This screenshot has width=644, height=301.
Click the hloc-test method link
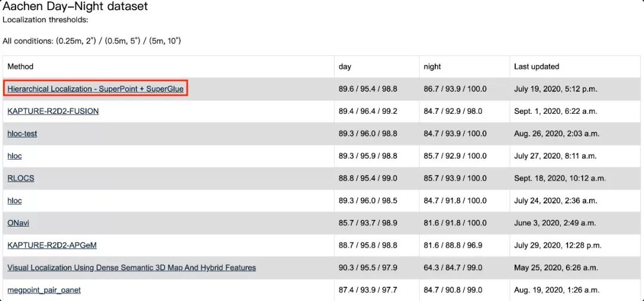[x=22, y=134]
